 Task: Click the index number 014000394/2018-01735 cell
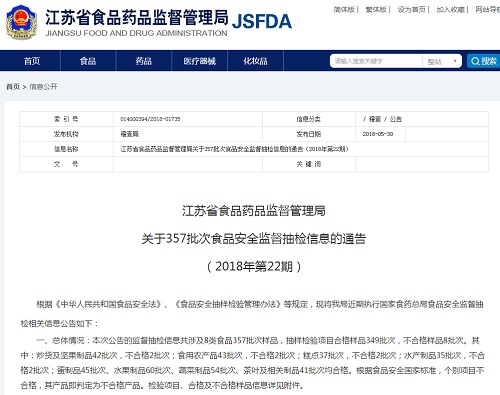point(188,119)
